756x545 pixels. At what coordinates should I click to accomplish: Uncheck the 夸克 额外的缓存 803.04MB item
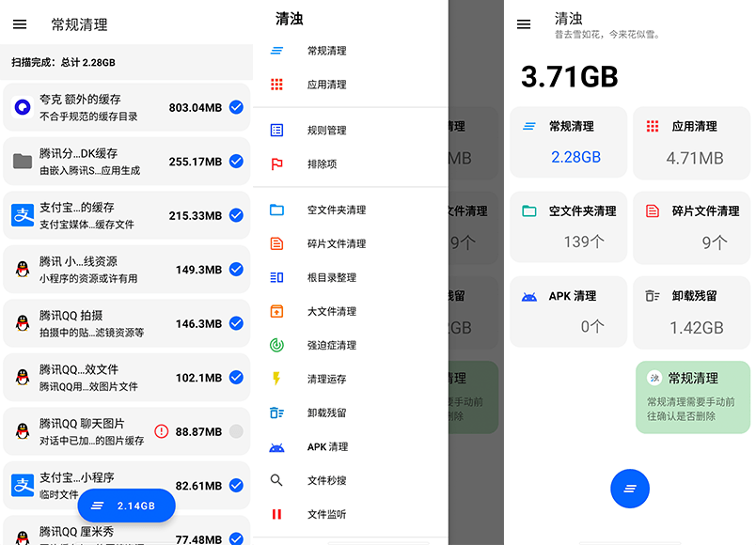(x=236, y=107)
